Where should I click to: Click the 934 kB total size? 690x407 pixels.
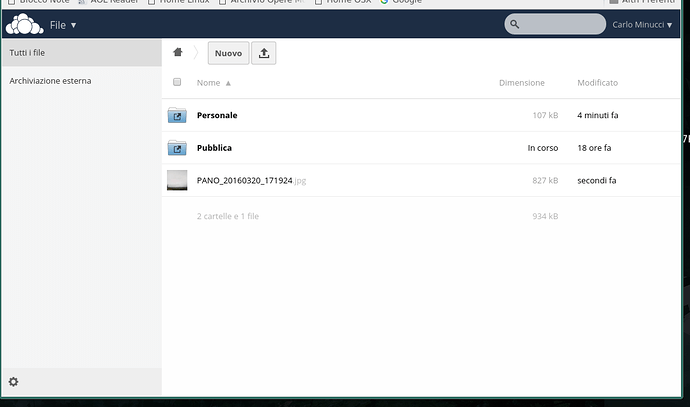pos(545,216)
